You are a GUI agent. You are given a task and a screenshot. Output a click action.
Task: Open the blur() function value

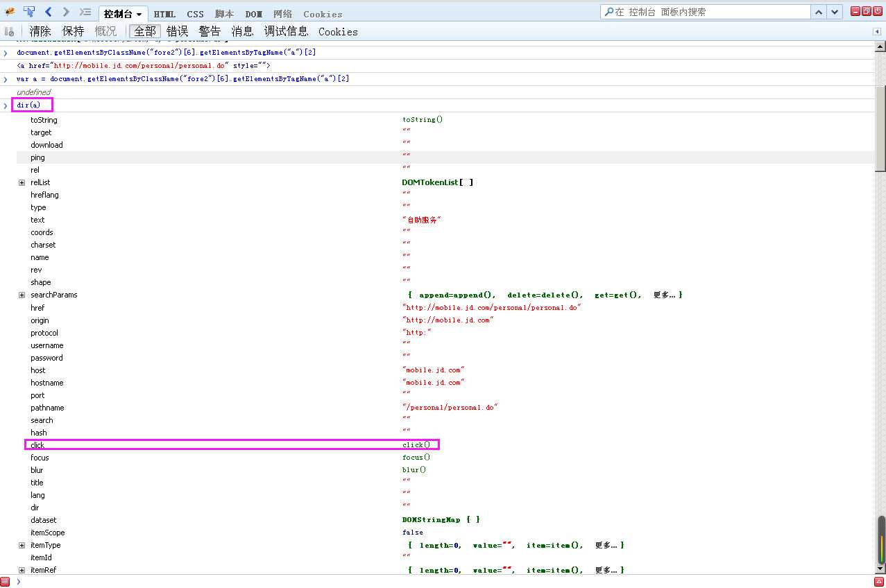tap(414, 469)
